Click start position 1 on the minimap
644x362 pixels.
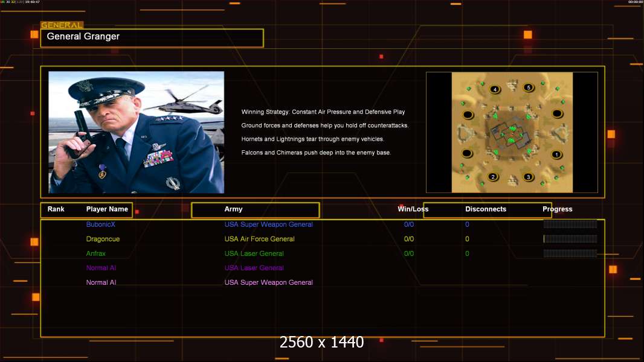pyautogui.click(x=556, y=154)
